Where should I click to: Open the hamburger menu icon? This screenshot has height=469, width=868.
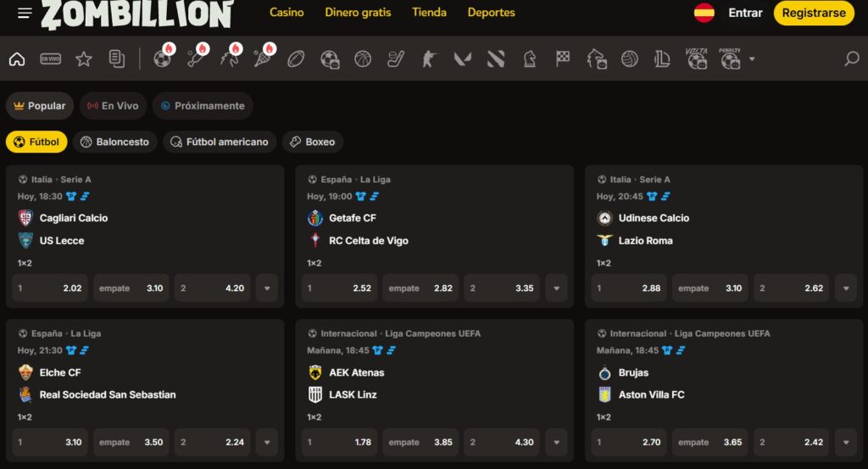coord(25,13)
